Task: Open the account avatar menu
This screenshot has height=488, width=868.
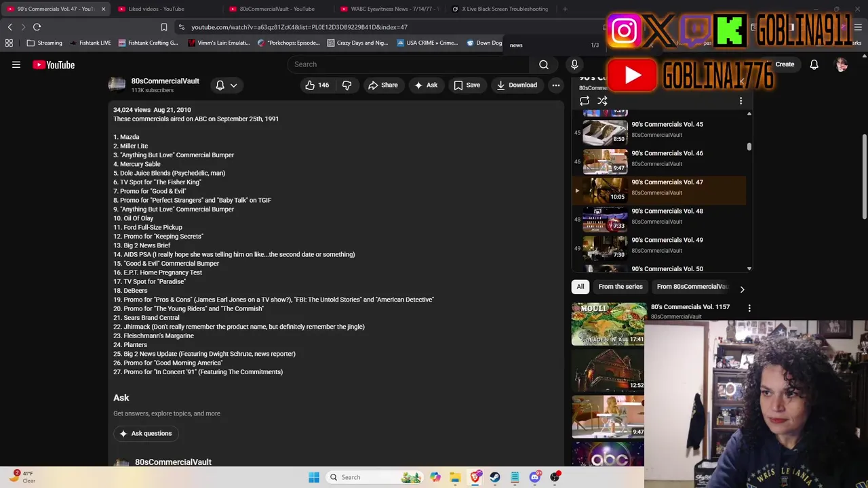Action: coord(842,64)
